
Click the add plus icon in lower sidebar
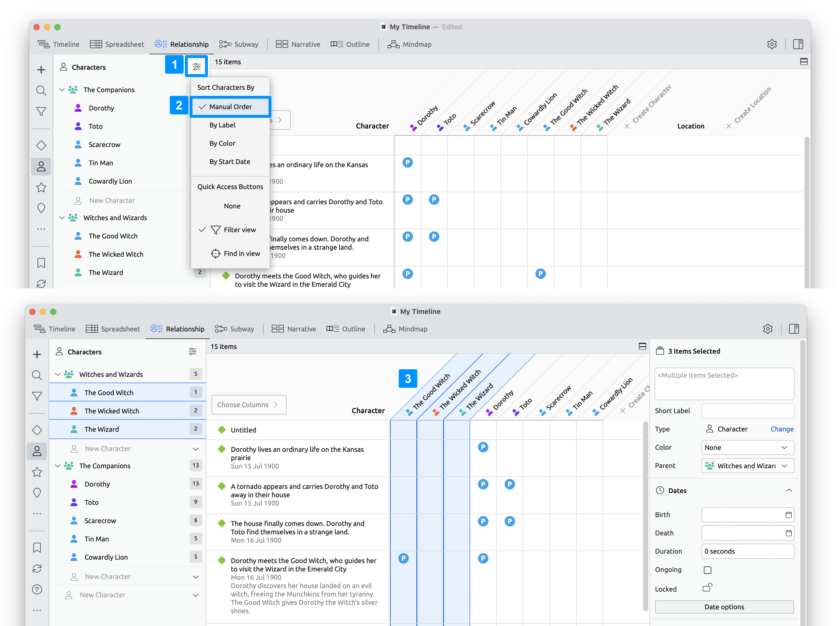pos(37,354)
